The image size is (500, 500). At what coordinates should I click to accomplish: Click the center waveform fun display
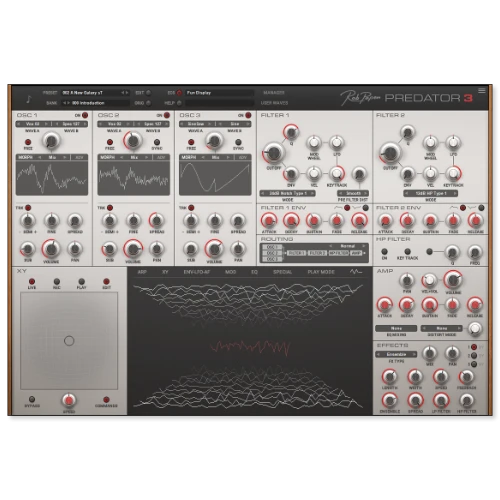(x=250, y=346)
